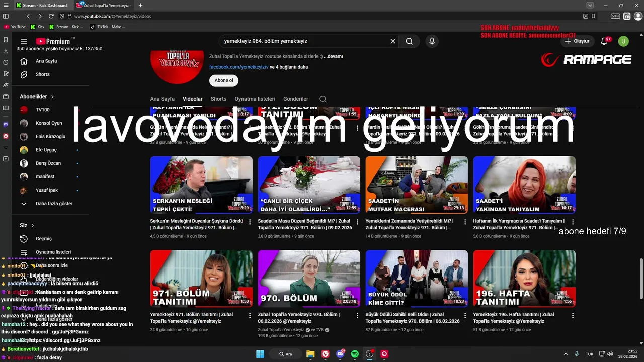Open YouTube guide hamburger menu

24,41
